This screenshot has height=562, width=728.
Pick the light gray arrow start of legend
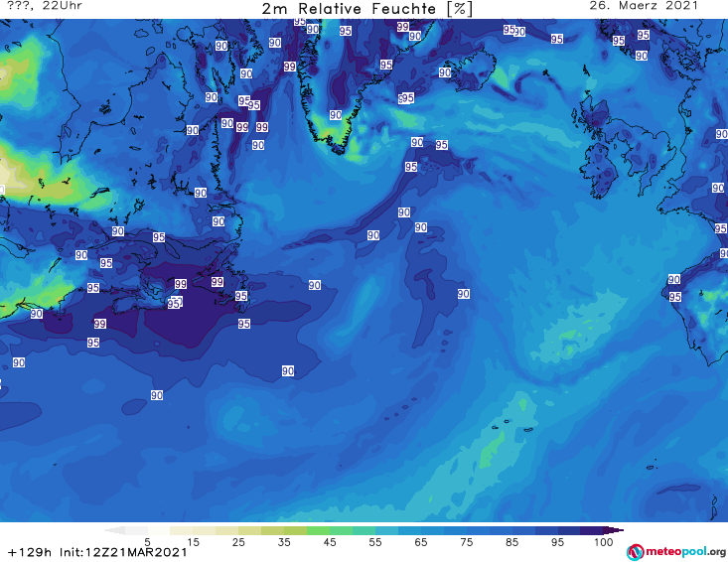pos(114,530)
